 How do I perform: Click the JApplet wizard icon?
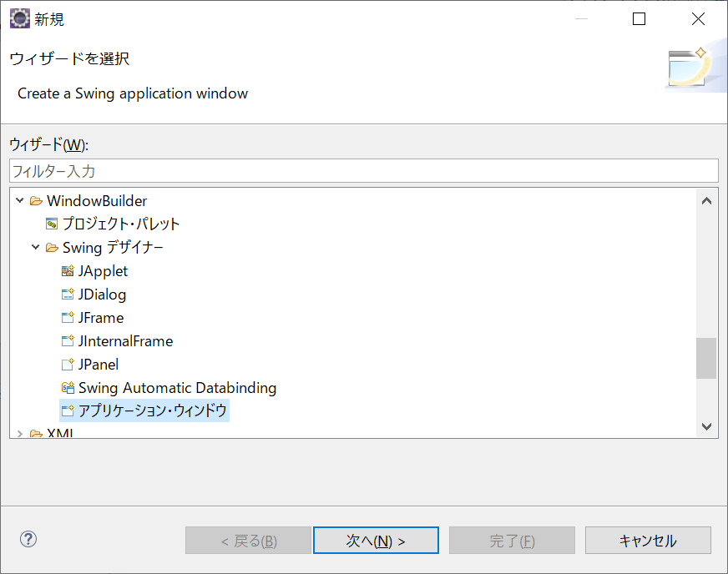click(x=68, y=271)
